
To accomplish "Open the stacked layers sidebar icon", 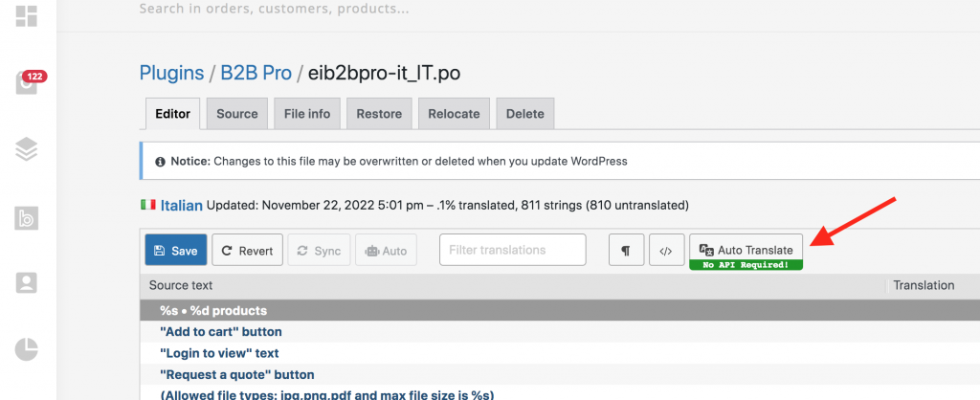I will 26,149.
